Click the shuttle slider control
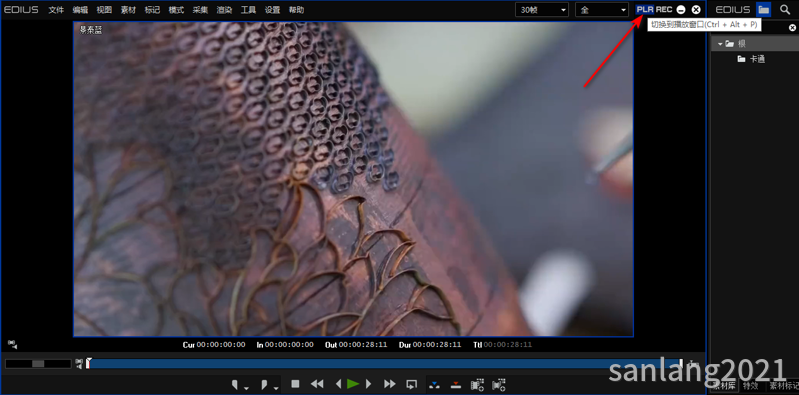Image resolution: width=799 pixels, height=395 pixels. pos(38,364)
